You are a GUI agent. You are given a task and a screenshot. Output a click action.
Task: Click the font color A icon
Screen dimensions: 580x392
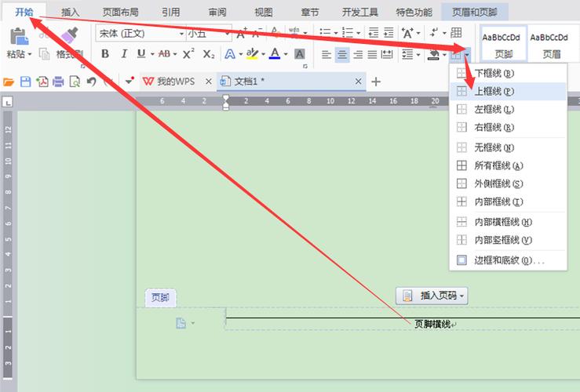pos(275,54)
